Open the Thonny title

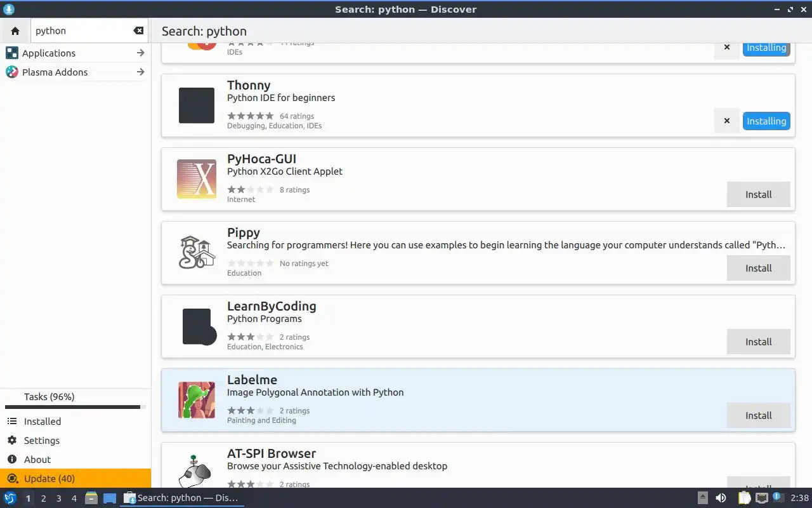[249, 85]
